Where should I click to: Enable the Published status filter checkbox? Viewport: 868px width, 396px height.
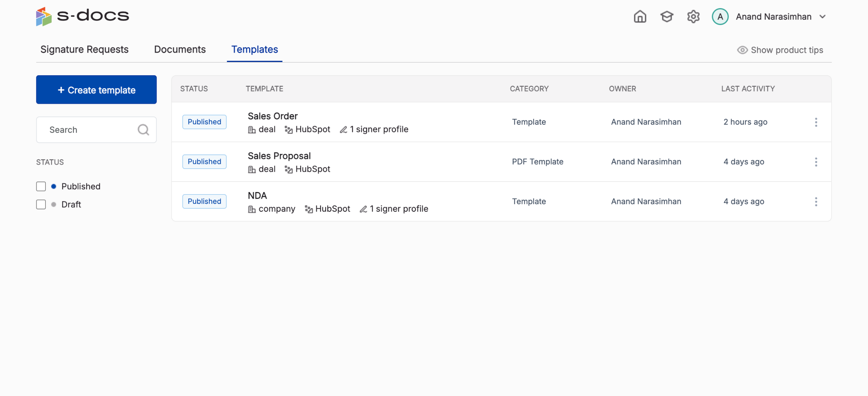[x=41, y=186]
